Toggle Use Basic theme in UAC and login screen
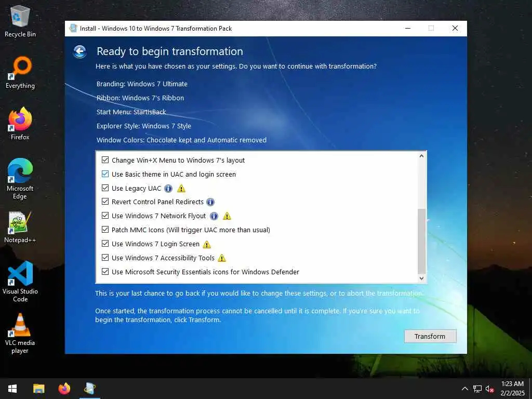Image resolution: width=532 pixels, height=399 pixels. [x=105, y=174]
